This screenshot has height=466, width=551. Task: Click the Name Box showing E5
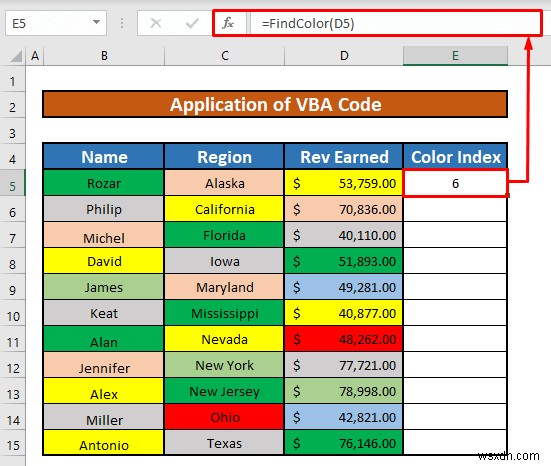tap(56, 23)
